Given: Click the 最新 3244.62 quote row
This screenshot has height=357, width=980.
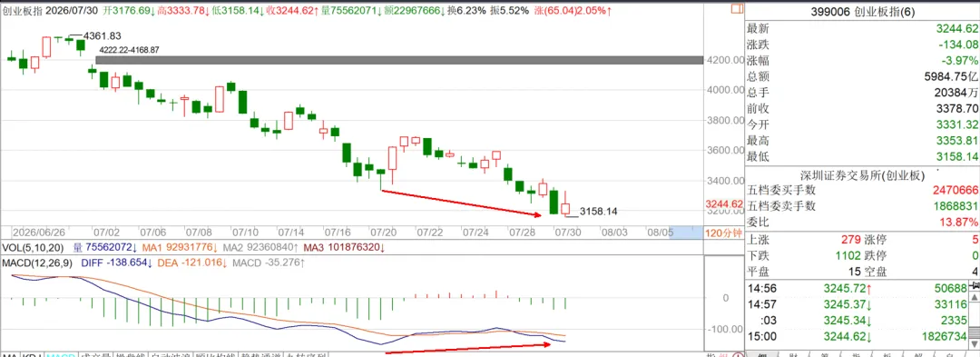Looking at the screenshot, I should 863,29.
